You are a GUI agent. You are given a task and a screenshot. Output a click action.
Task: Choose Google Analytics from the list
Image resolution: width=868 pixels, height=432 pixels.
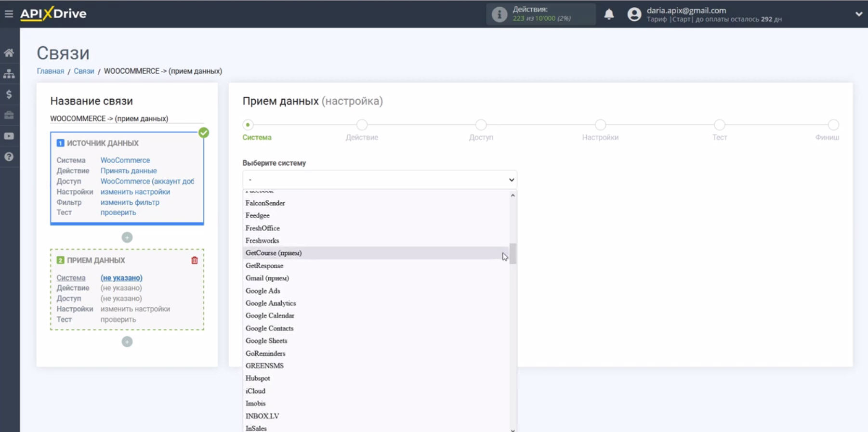(x=376, y=303)
